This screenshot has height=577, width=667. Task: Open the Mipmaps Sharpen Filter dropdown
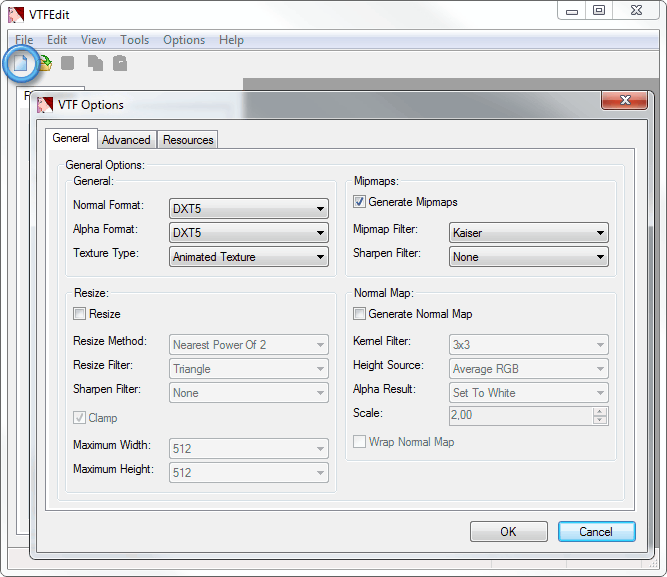tap(529, 257)
